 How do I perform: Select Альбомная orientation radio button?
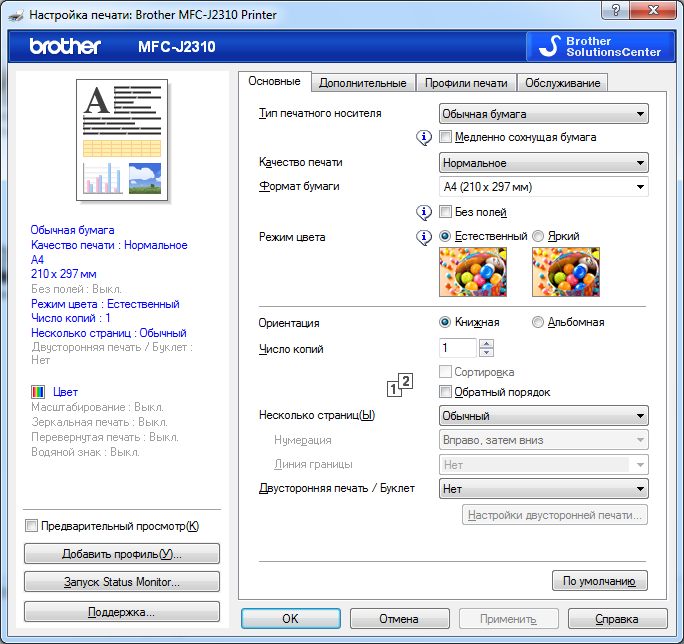[537, 322]
